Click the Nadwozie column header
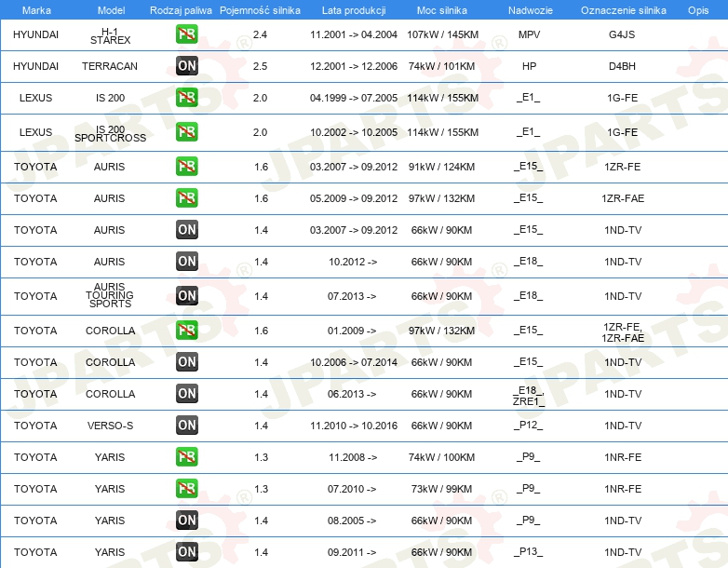Image resolution: width=728 pixels, height=568 pixels. [530, 10]
